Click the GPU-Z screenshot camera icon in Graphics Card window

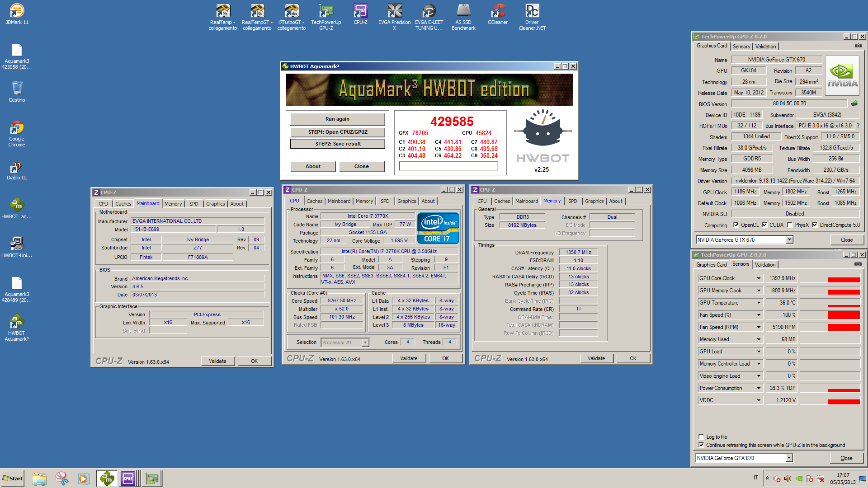(x=858, y=46)
